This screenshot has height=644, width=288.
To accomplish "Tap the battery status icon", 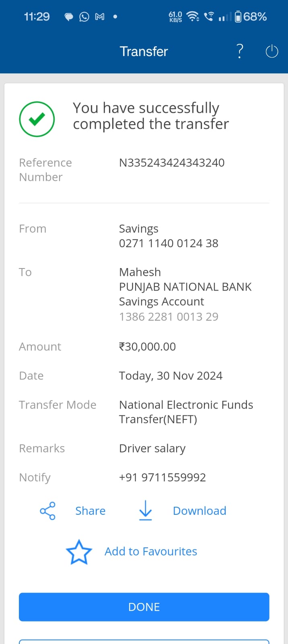I will pos(238,17).
